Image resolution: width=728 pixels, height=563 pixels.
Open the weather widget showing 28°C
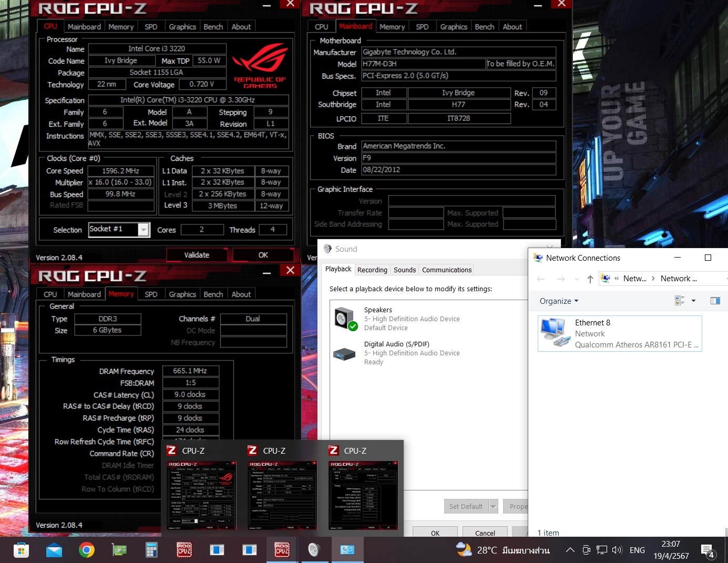point(503,550)
